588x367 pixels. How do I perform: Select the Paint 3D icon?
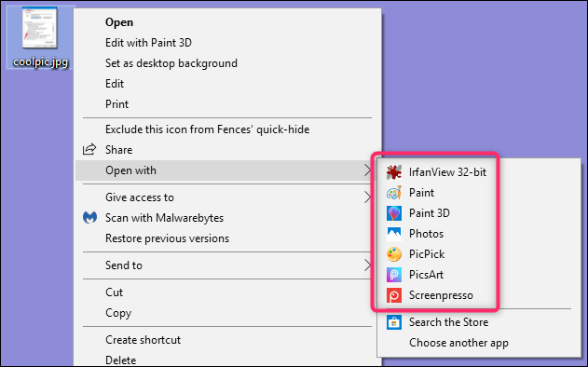click(x=394, y=213)
